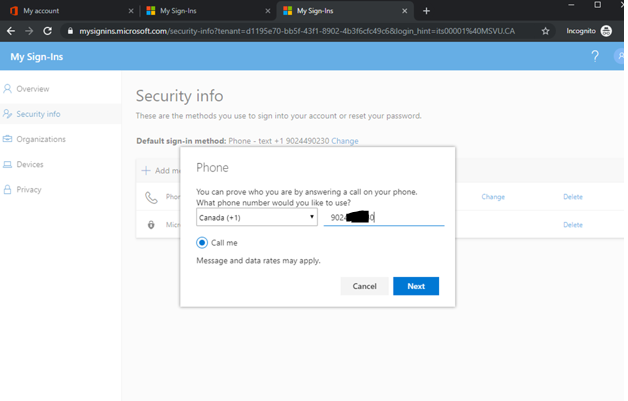628x401 pixels.
Task: Select the Call me radio button
Action: click(x=202, y=243)
